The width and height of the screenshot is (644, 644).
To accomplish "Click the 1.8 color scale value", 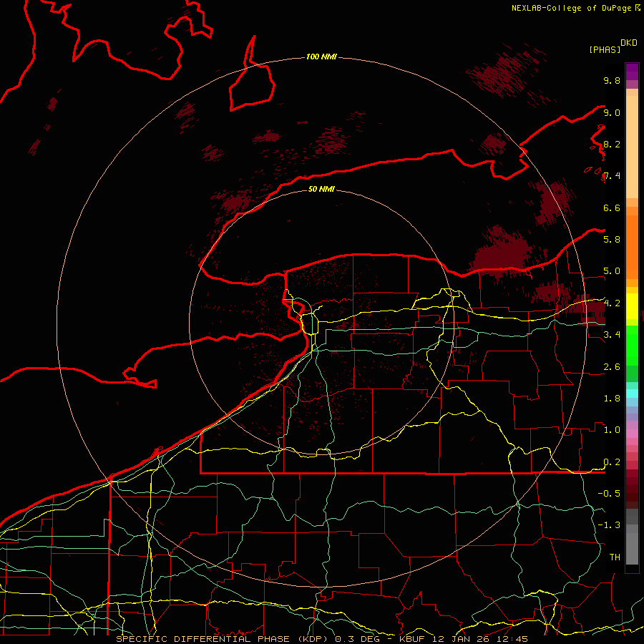I will pos(612,399).
